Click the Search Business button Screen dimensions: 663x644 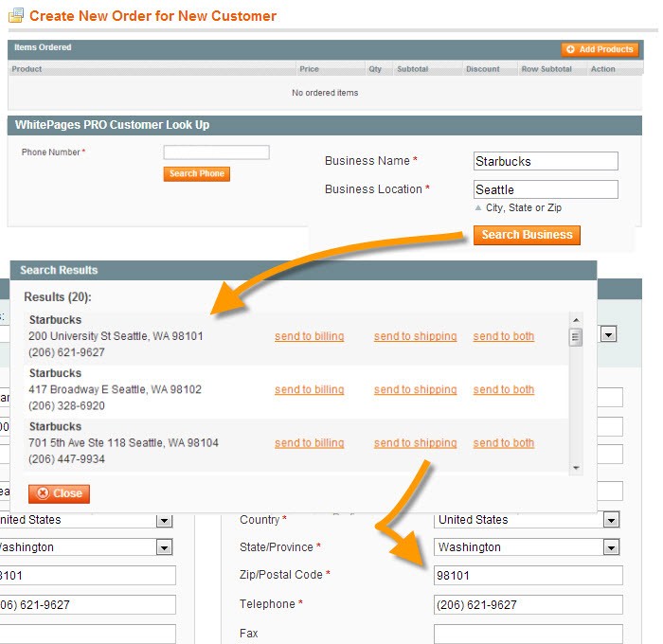(527, 235)
